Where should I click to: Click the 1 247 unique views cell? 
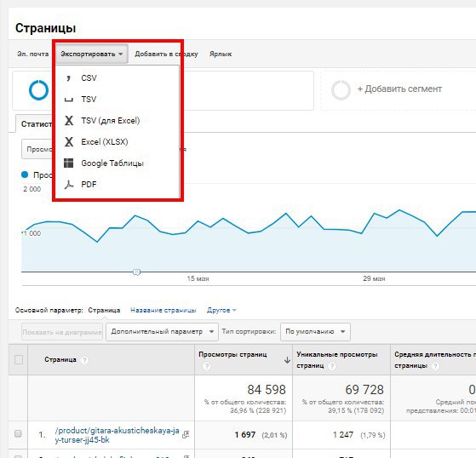click(x=343, y=435)
